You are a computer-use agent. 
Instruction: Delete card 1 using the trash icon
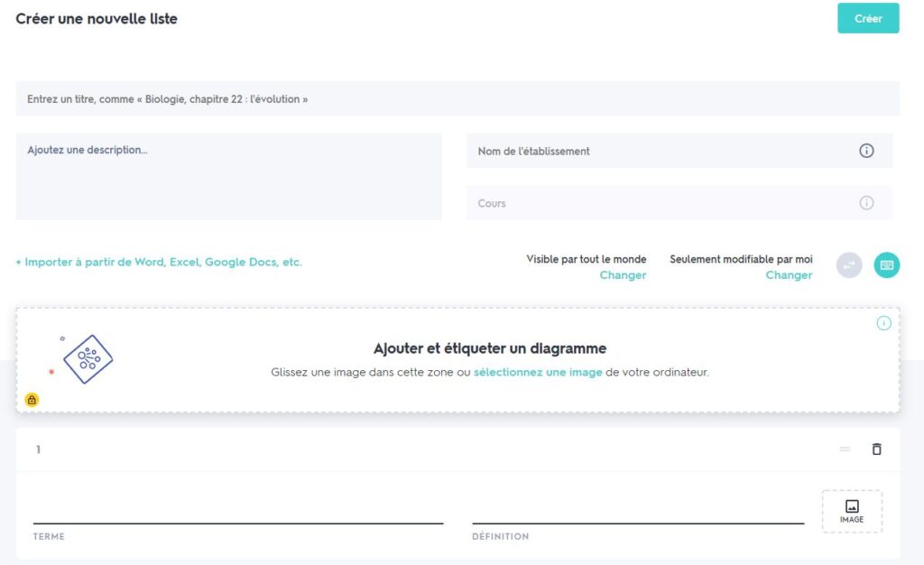coord(876,449)
